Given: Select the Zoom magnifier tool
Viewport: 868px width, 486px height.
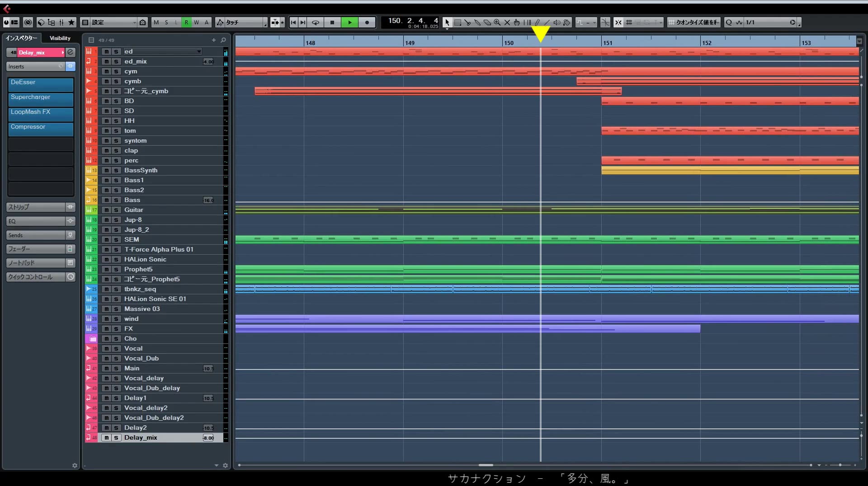Looking at the screenshot, I should coord(497,22).
